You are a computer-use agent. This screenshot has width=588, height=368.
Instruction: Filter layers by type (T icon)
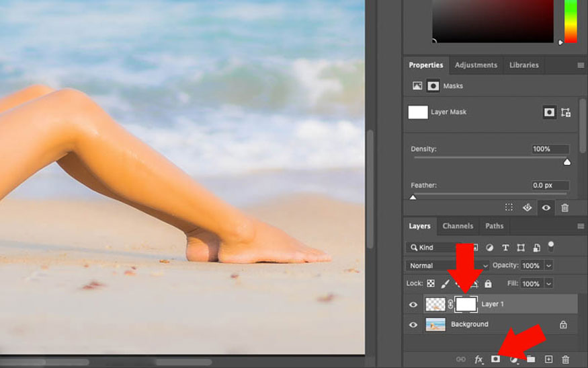505,248
